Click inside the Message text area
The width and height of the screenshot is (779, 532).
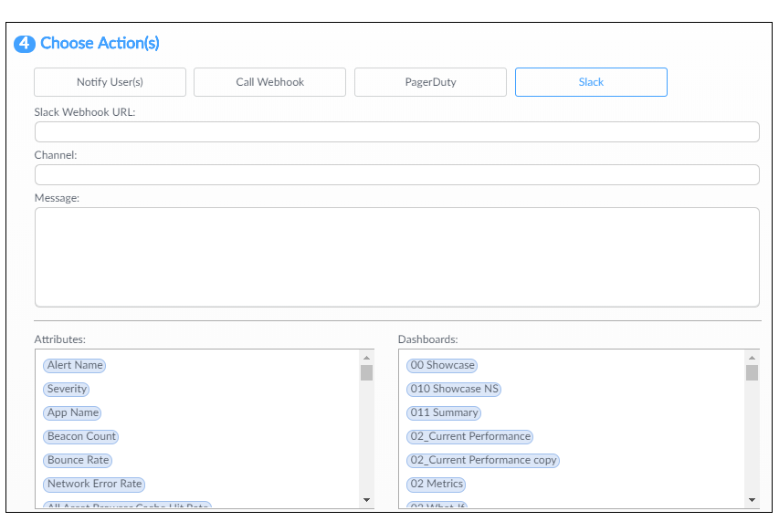point(396,257)
